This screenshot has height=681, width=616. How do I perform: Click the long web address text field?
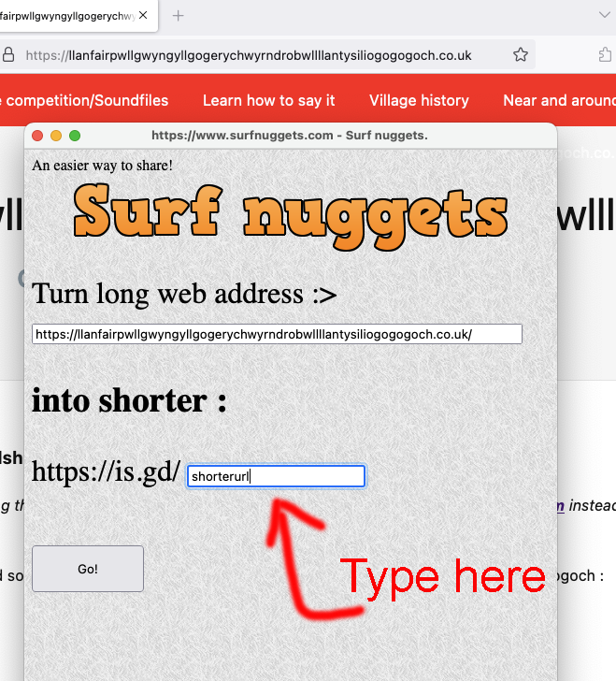(277, 334)
